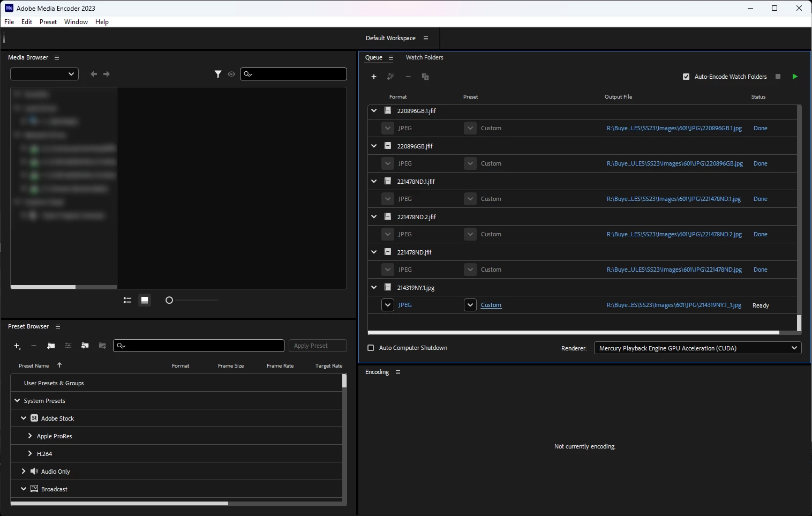Click the Stop Queue square icon
This screenshot has height=516, width=812.
click(778, 77)
